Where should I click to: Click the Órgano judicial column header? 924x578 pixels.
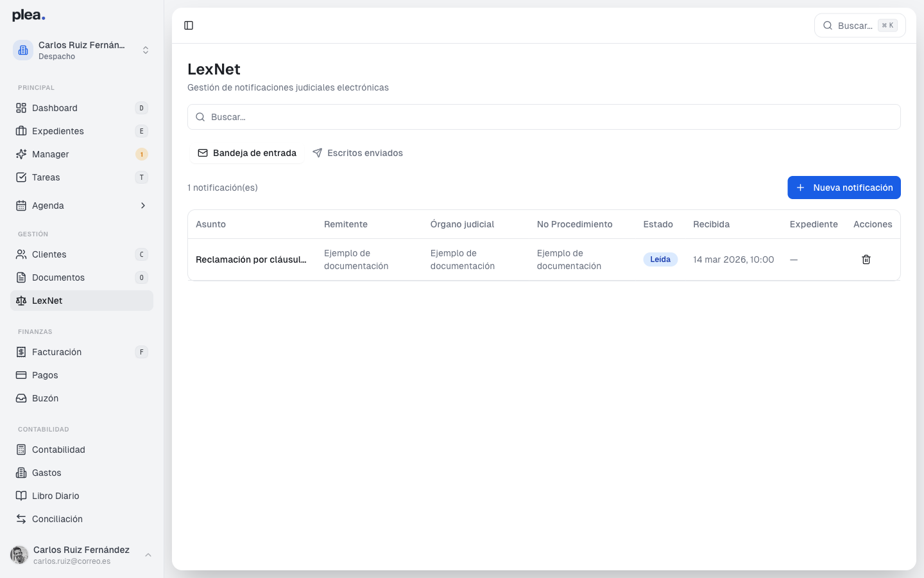tap(462, 224)
